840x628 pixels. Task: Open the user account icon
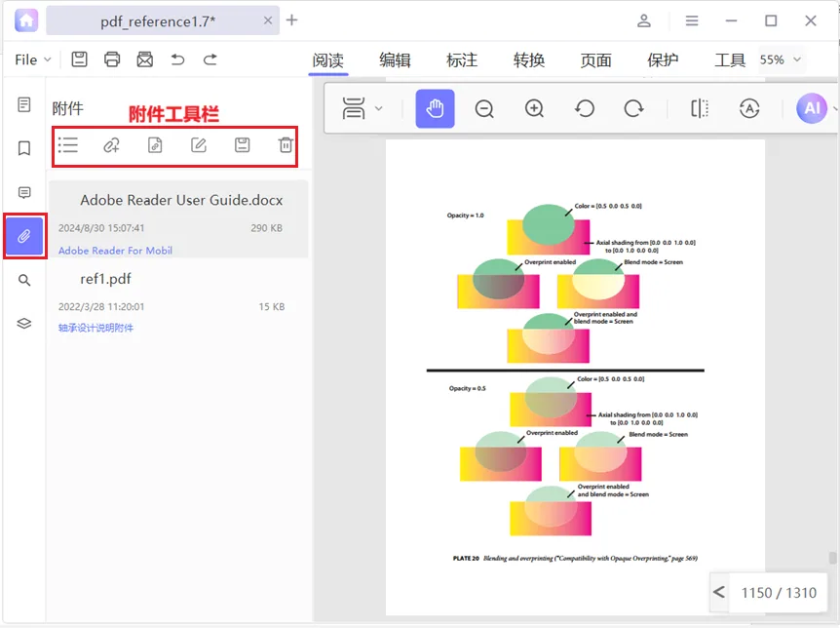coord(644,20)
